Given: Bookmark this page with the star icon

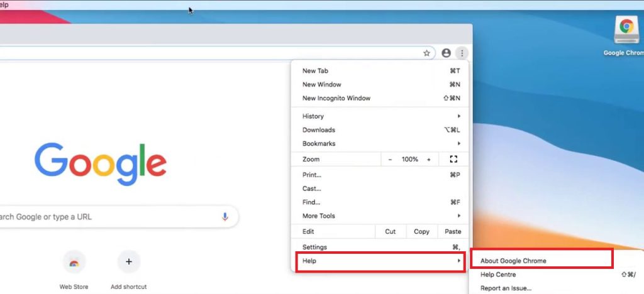Looking at the screenshot, I should (426, 53).
